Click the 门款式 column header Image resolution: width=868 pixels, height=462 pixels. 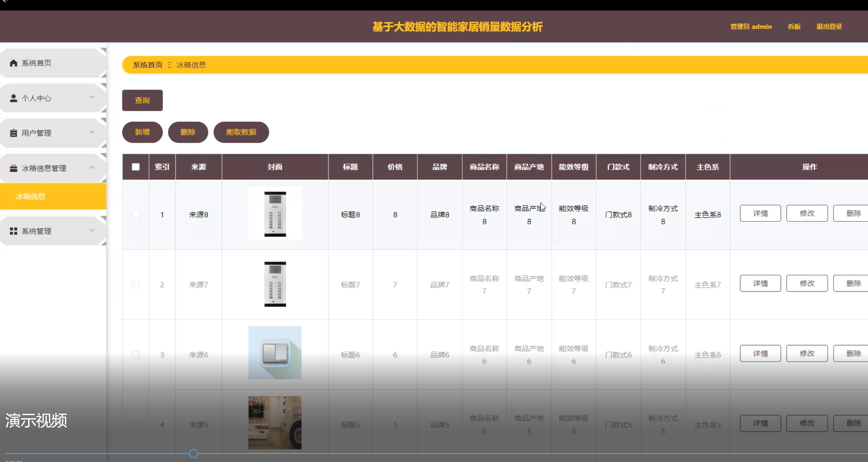click(618, 167)
